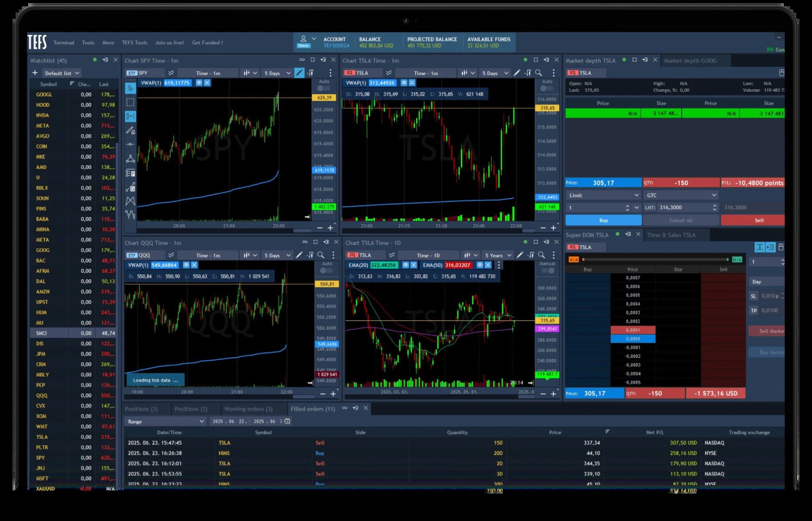This screenshot has height=521, width=812.
Task: Select the Fibonacci tool in SPY chart sidebar
Action: coord(130,173)
